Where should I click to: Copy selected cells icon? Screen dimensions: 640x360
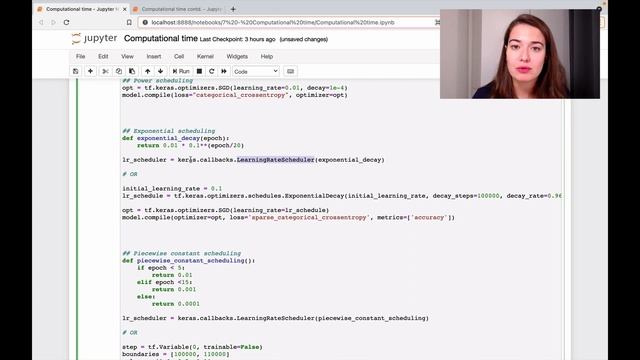(x=118, y=71)
